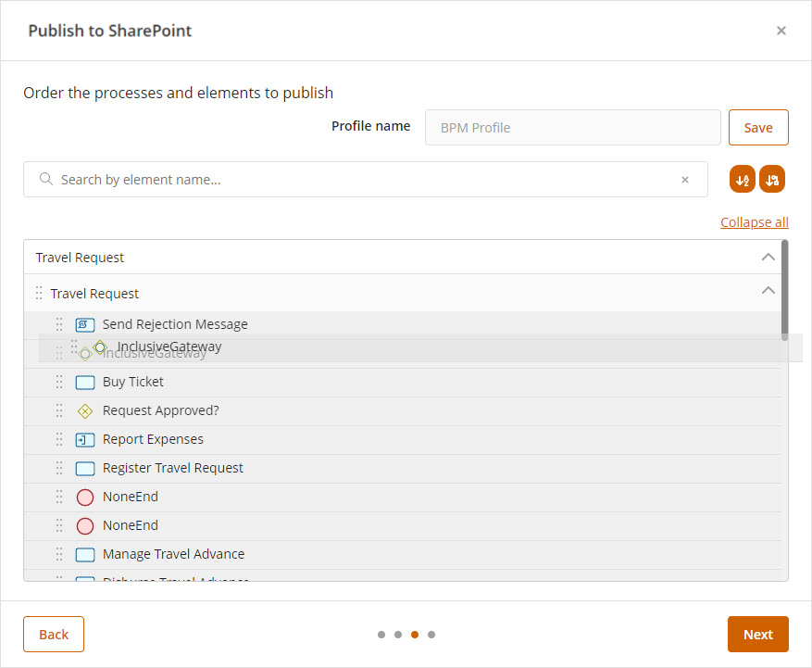Click the magnifier icon in search box

click(45, 180)
